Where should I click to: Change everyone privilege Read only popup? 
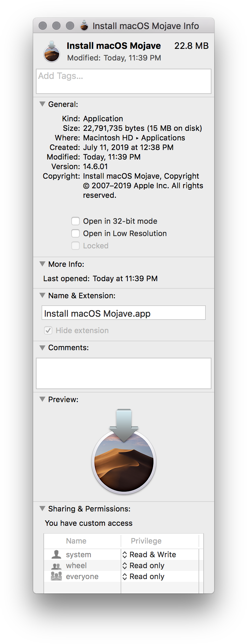pyautogui.click(x=143, y=576)
